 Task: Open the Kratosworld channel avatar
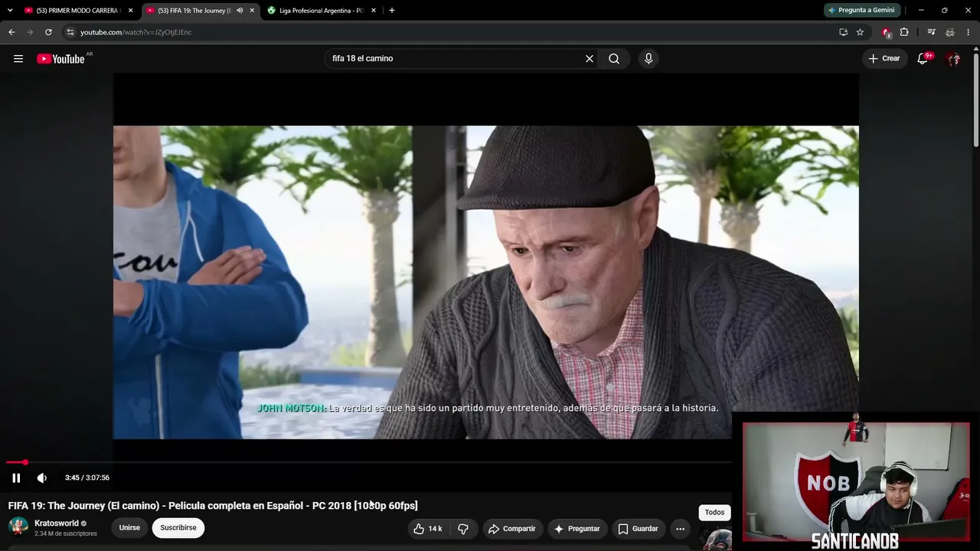tap(18, 527)
